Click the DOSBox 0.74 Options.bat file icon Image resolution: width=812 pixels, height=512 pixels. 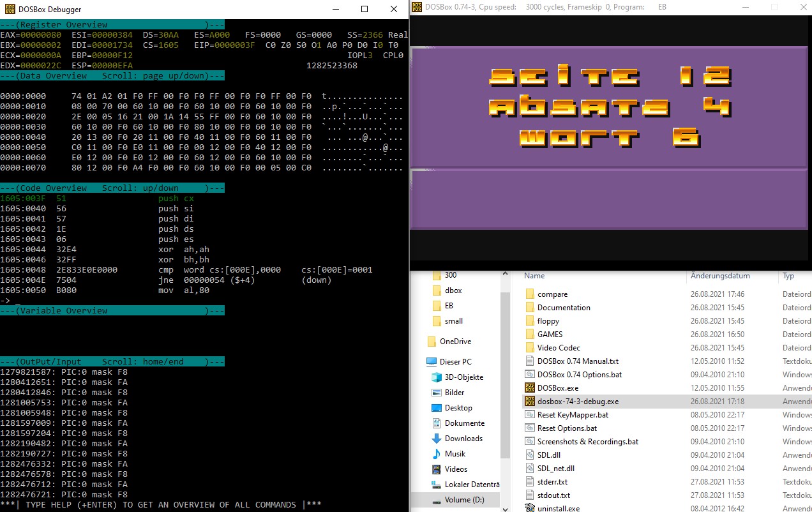tap(529, 375)
